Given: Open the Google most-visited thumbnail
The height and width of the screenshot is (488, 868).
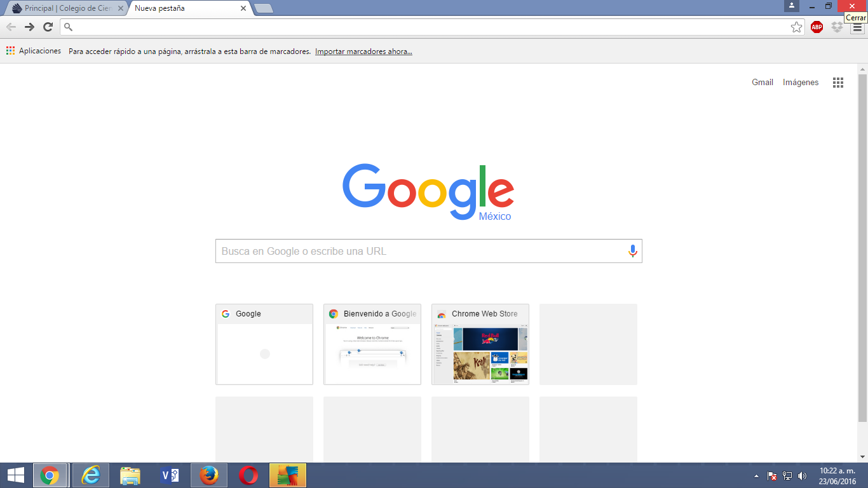Looking at the screenshot, I should pos(264,344).
